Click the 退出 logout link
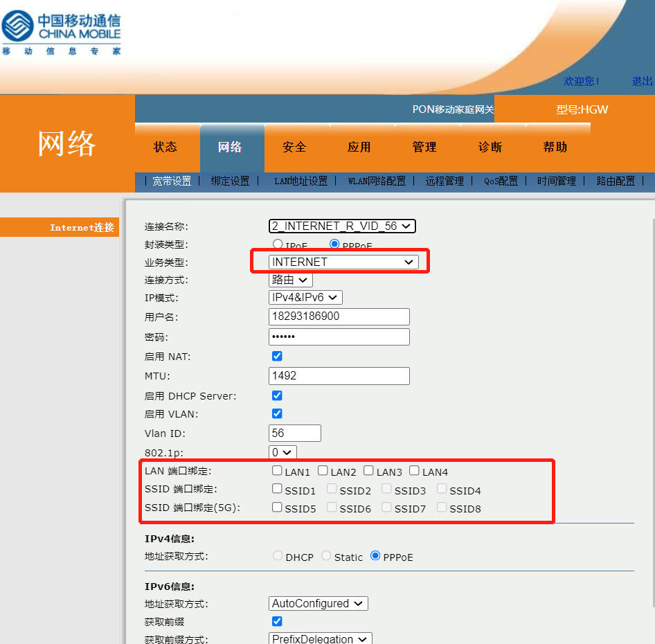This screenshot has height=644, width=655. [x=642, y=81]
